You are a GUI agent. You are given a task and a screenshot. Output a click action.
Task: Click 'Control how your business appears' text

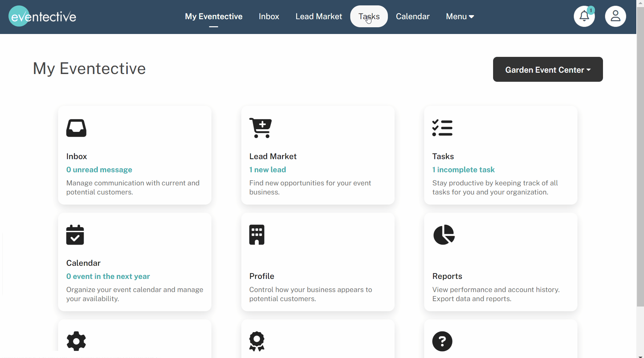pyautogui.click(x=311, y=294)
